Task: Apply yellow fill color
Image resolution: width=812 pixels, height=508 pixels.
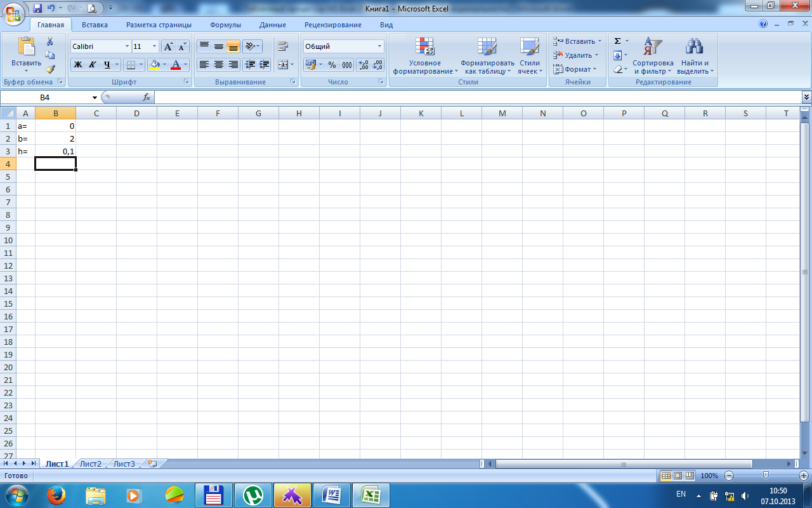Action: coord(154,65)
